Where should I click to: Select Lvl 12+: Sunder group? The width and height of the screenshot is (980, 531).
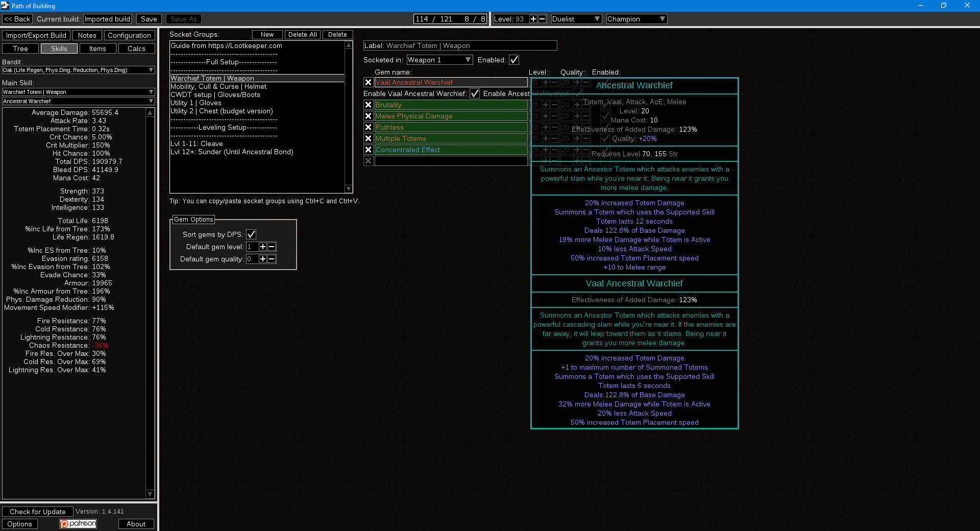[x=257, y=152]
